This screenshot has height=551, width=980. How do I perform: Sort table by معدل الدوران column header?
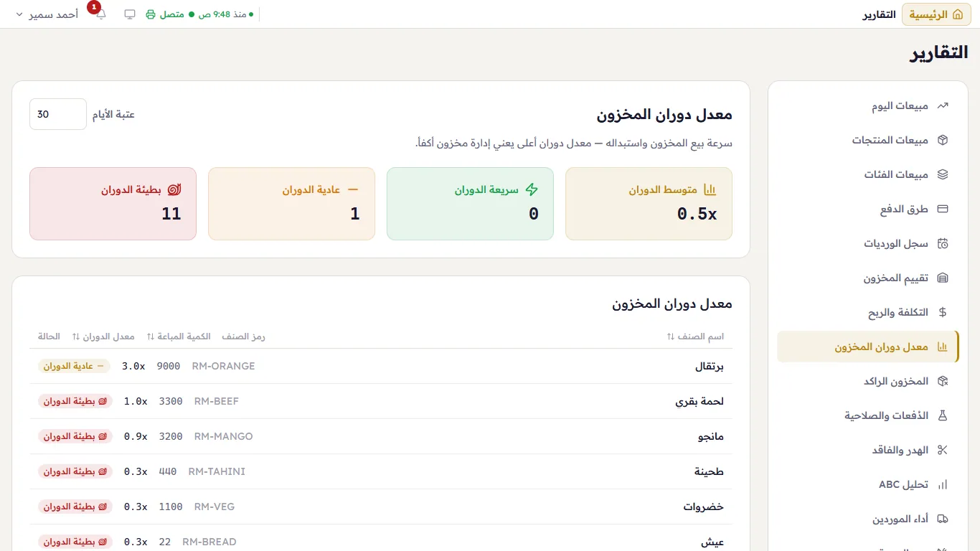click(x=103, y=336)
